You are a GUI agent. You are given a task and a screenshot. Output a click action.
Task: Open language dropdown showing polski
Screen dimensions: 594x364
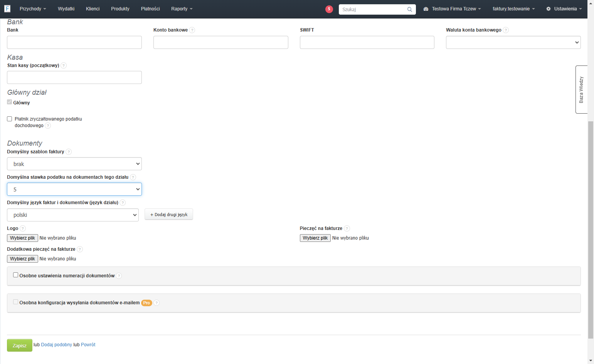click(x=73, y=215)
